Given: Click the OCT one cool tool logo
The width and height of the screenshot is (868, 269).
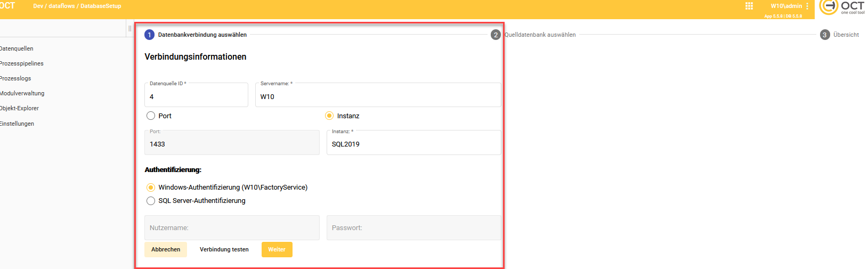Looking at the screenshot, I should tap(842, 7).
